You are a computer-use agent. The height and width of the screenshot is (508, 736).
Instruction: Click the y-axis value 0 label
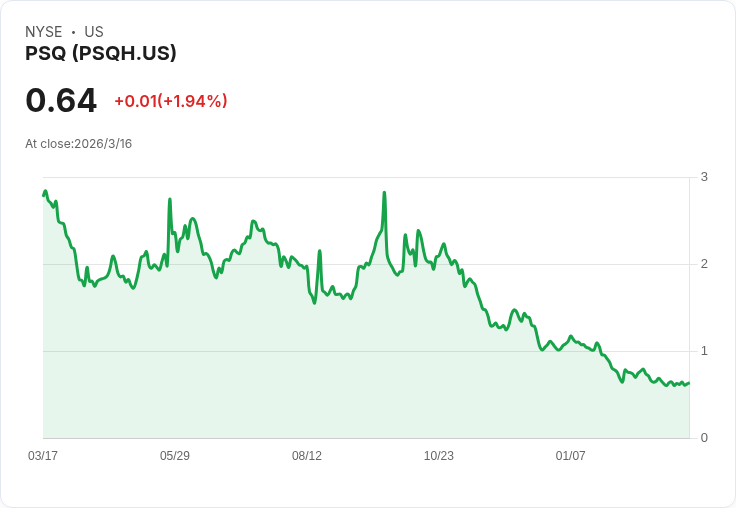[704, 438]
